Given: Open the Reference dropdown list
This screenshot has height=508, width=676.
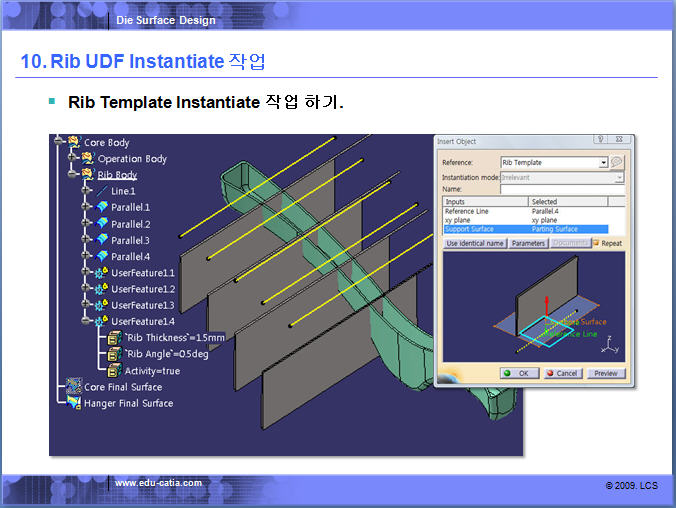Looking at the screenshot, I should (603, 162).
